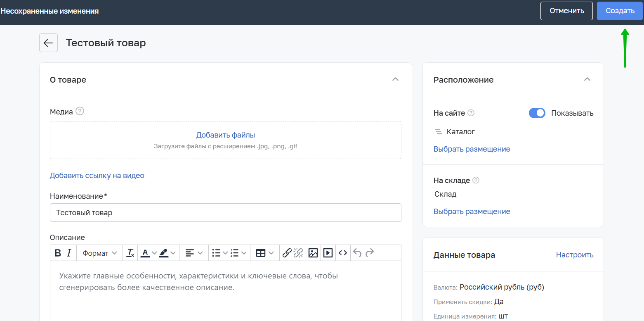The image size is (644, 321).
Task: Toggle the 'Показывать' switch for site visibility
Action: [x=537, y=113]
